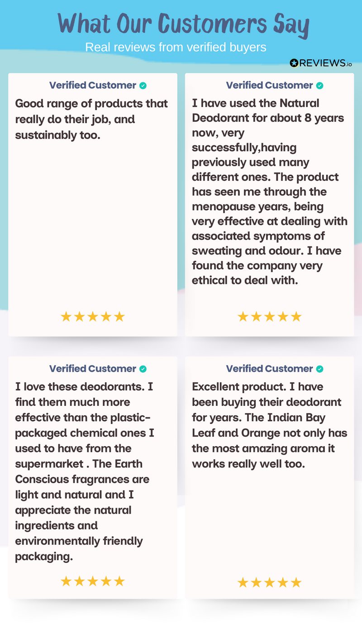
Task: Click the verified badge above 'I love these deodorants'
Action: 143,369
